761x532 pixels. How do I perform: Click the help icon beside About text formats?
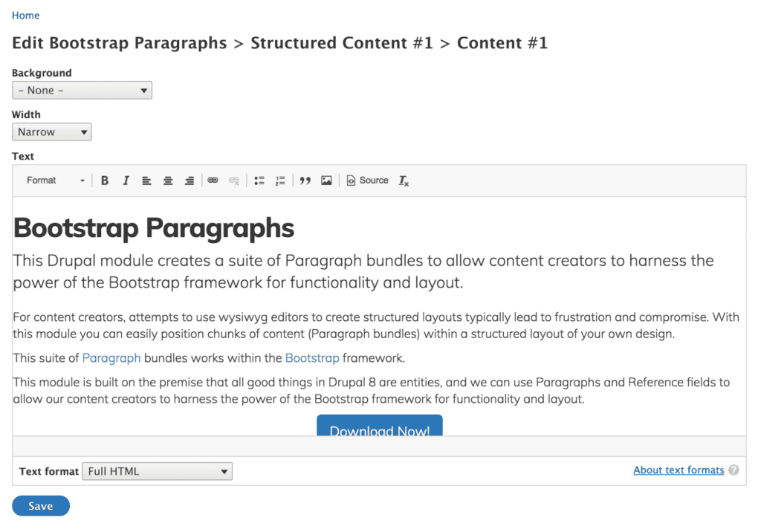(734, 470)
